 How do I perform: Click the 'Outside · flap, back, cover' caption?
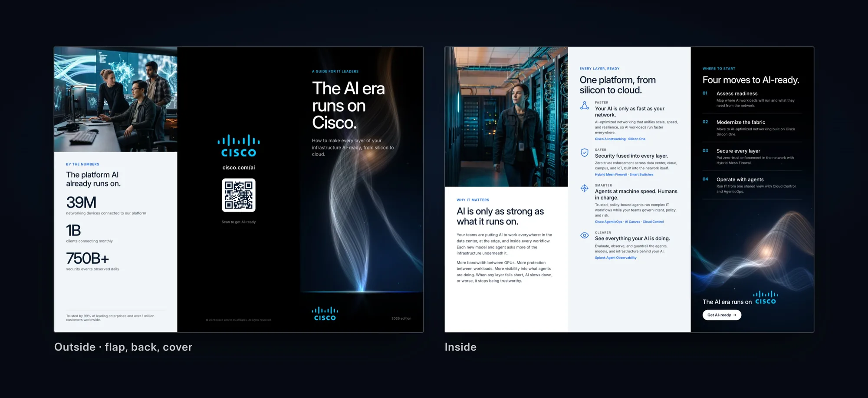123,347
